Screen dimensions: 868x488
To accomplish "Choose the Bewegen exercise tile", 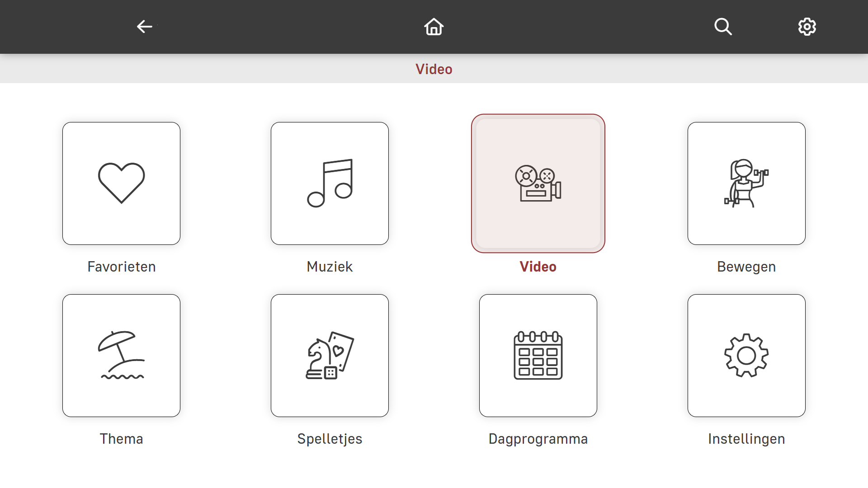I will pos(746,183).
